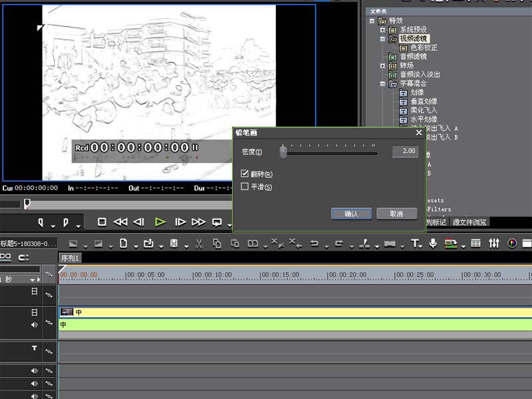
Task: Click the microphone voice-over icon
Action: 433,243
